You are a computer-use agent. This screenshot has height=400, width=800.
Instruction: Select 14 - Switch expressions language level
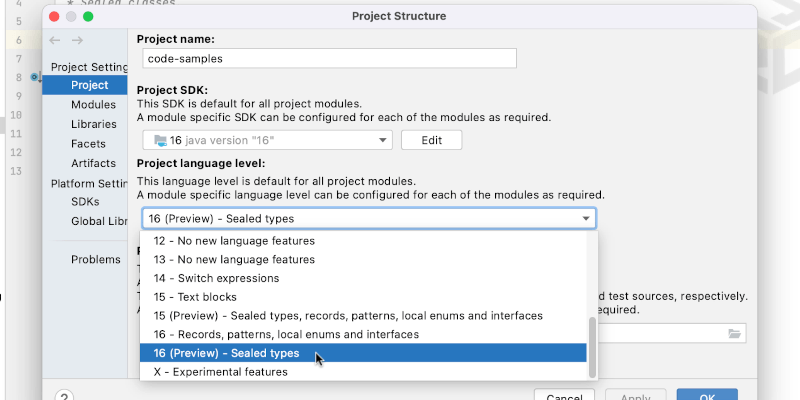coord(216,278)
